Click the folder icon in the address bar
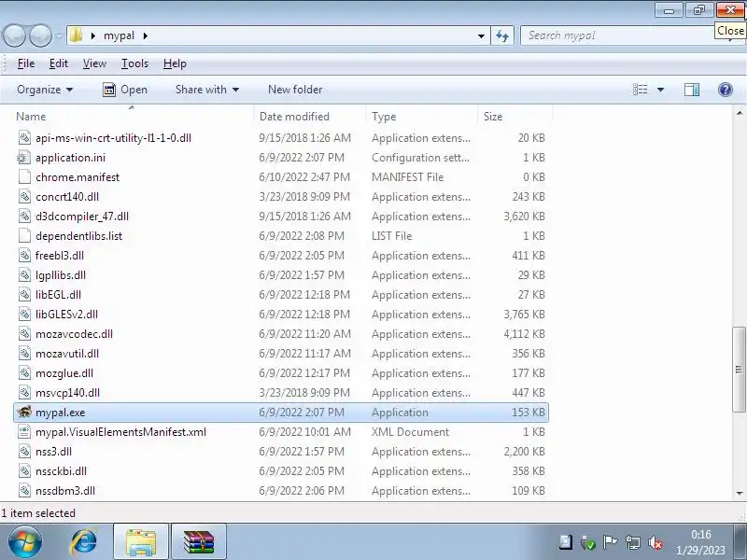This screenshot has height=560, width=747. (x=76, y=35)
